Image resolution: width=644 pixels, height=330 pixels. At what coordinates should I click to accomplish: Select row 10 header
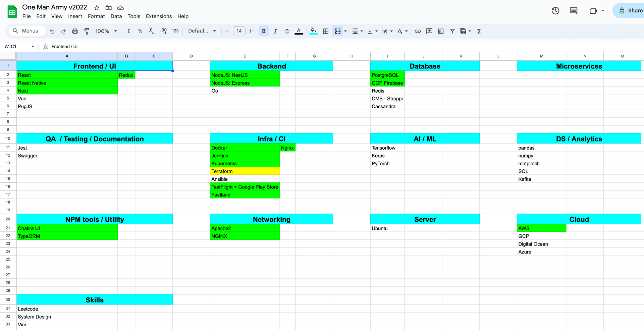click(x=8, y=139)
